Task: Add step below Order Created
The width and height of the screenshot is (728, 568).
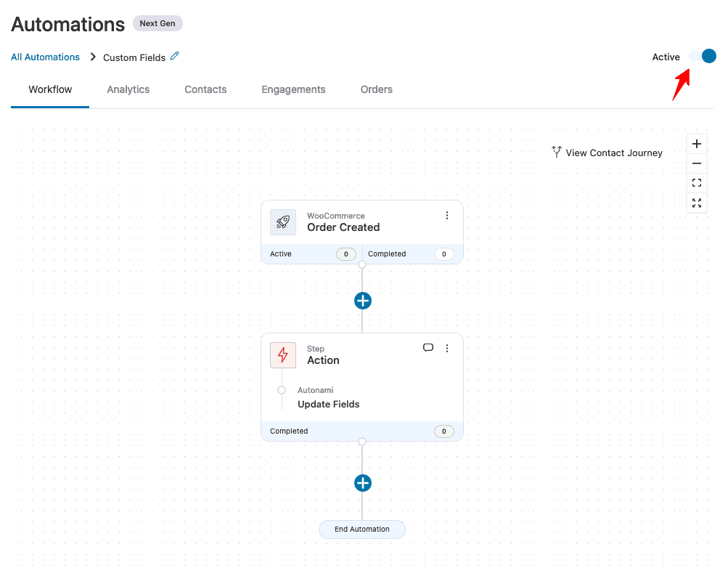Action: point(363,301)
